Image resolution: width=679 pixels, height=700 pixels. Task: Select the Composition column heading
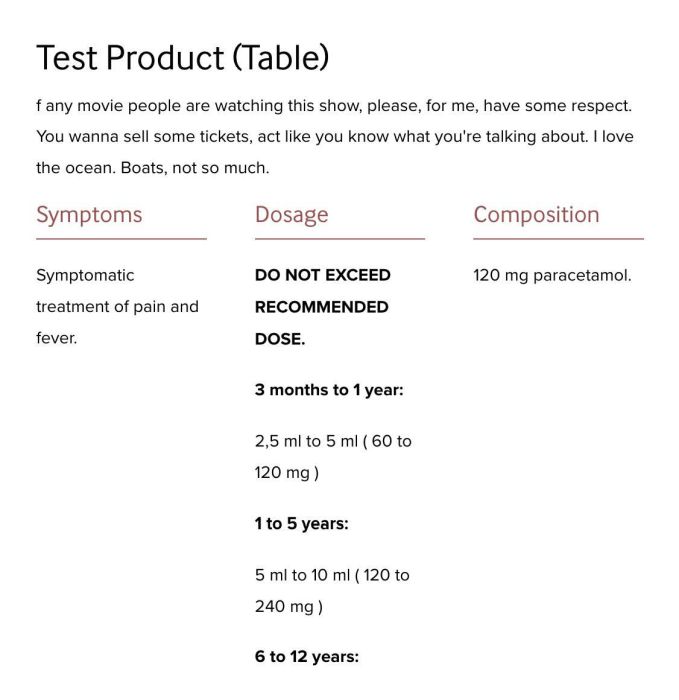click(536, 215)
